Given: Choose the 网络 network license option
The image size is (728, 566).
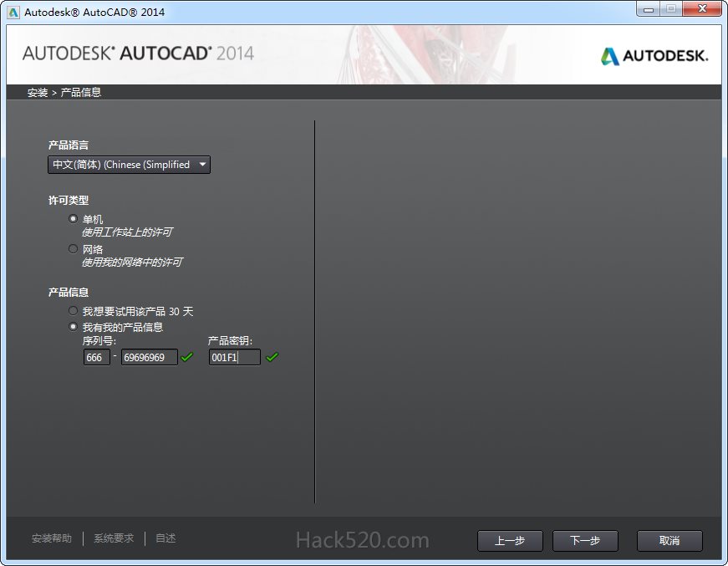Looking at the screenshot, I should click(x=74, y=249).
